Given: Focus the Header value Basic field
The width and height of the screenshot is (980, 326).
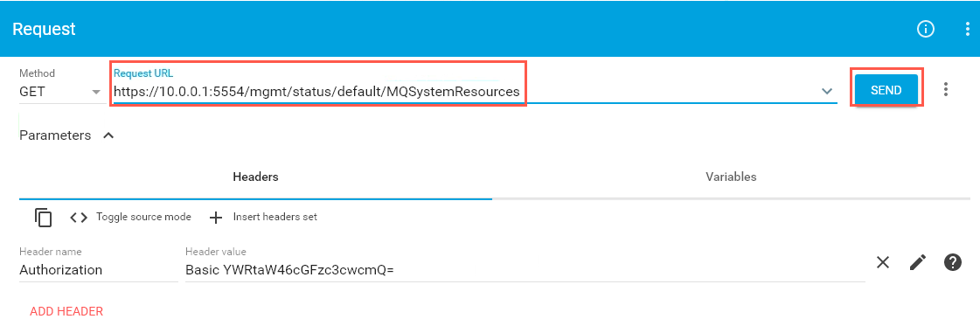Looking at the screenshot, I should [x=525, y=270].
